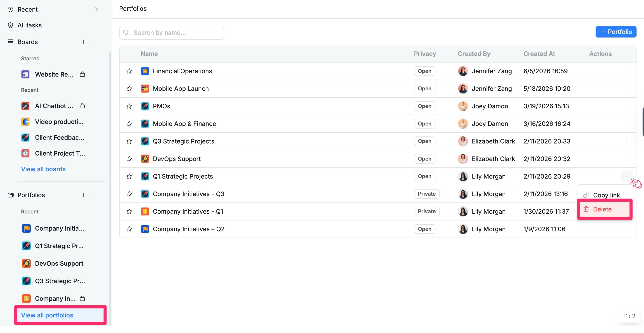Star the Q3 Strategic Projects portfolio

pos(129,141)
